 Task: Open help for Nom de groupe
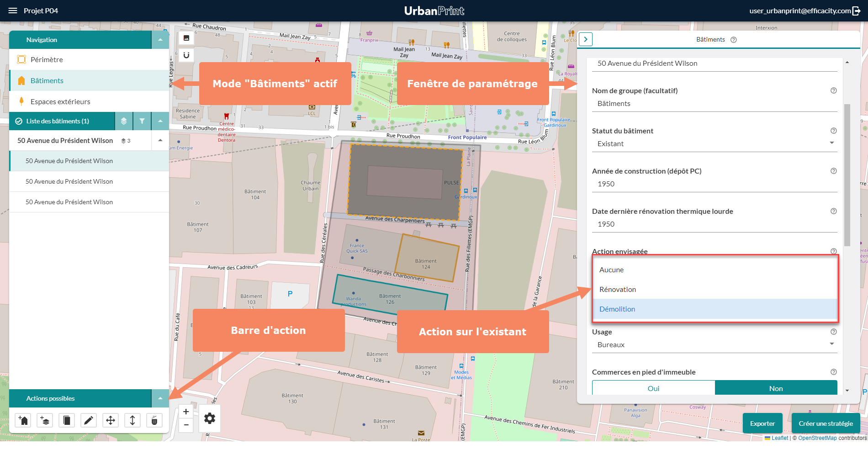coord(834,90)
